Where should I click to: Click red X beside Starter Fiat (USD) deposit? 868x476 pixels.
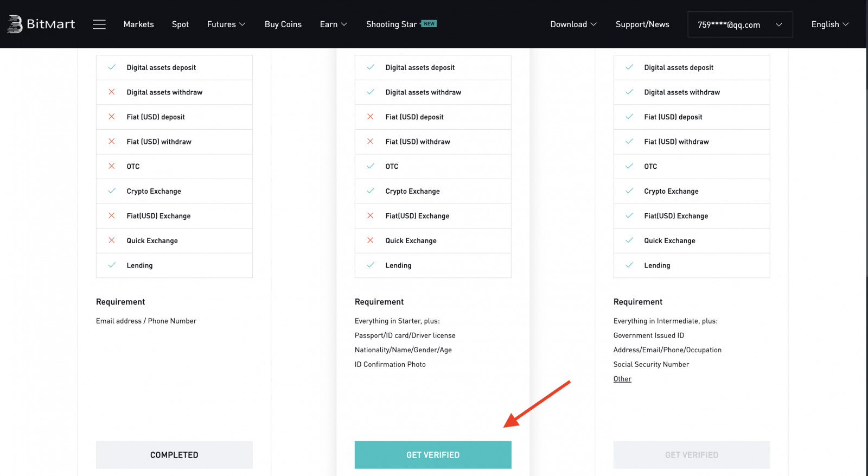[112, 117]
